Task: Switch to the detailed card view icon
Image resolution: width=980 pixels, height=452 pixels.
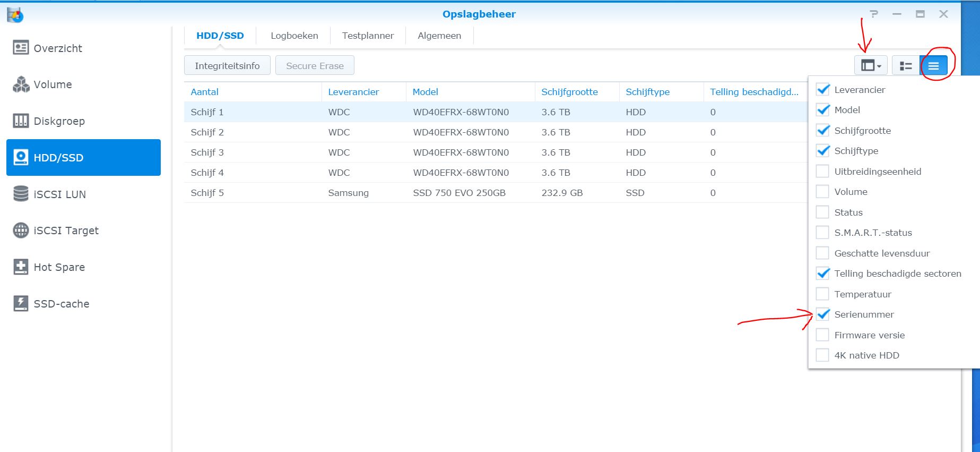Action: pos(906,66)
